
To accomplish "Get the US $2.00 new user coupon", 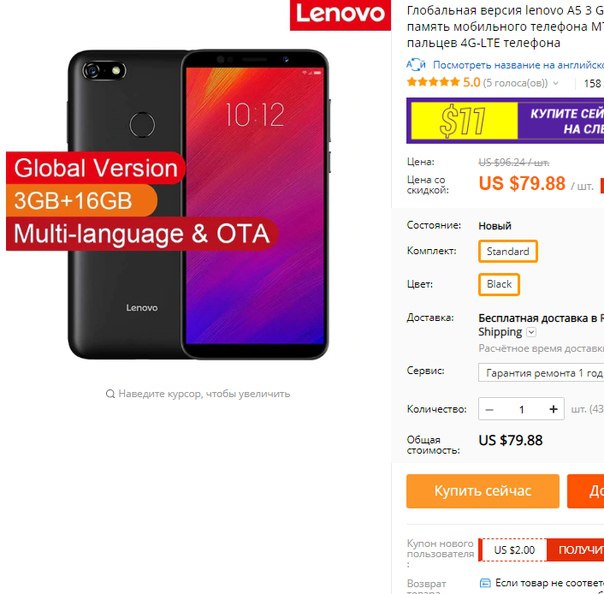I will [x=575, y=550].
